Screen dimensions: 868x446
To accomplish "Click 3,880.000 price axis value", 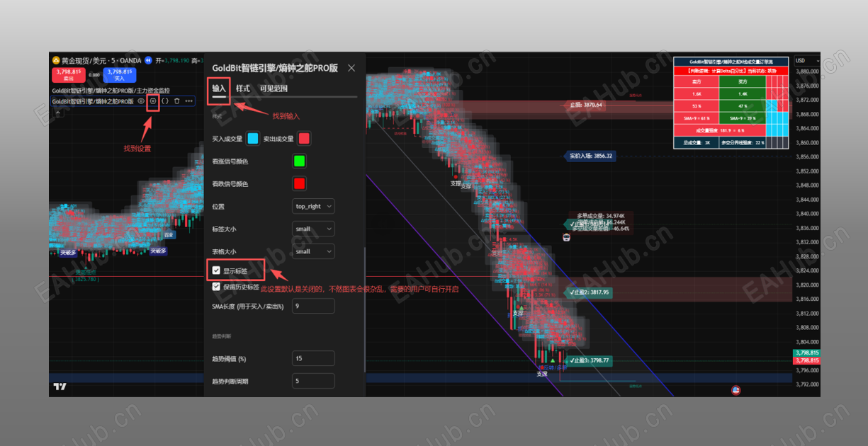I will [808, 72].
